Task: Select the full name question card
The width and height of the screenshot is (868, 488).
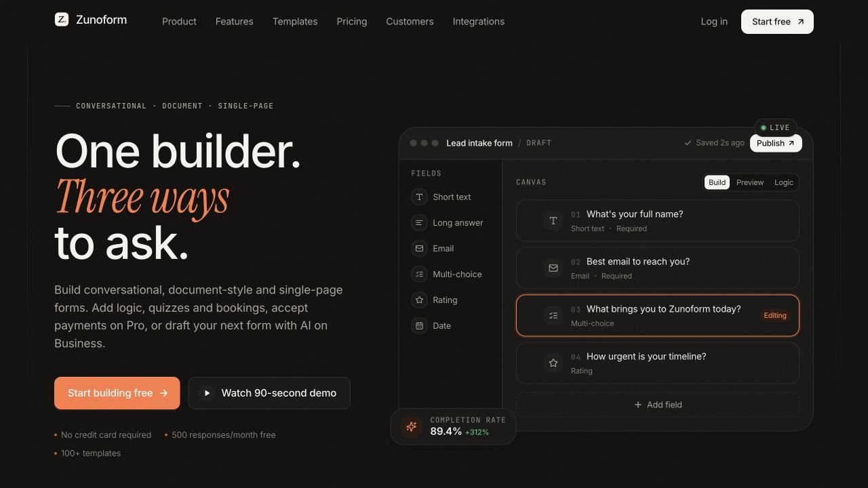Action: pyautogui.click(x=658, y=220)
